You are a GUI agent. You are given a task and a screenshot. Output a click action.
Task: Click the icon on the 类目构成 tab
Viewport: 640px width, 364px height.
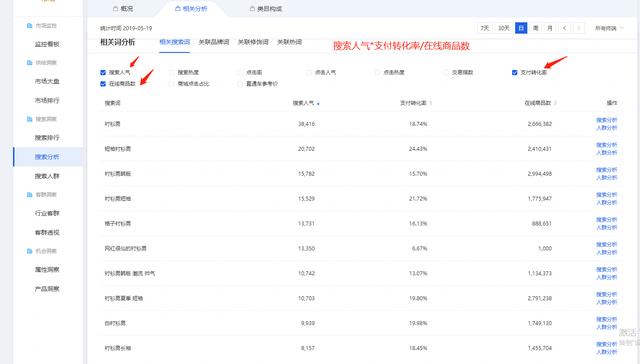pyautogui.click(x=252, y=9)
